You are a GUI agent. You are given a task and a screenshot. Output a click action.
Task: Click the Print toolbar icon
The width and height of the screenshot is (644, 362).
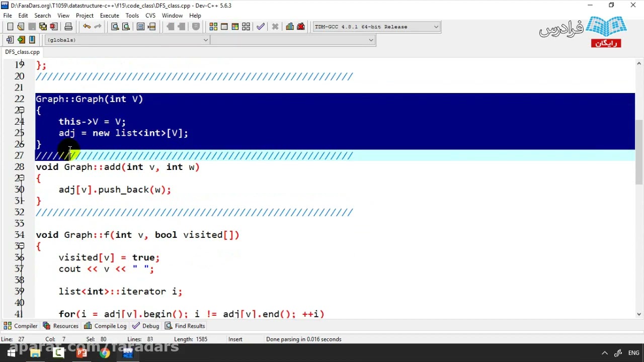68,27
